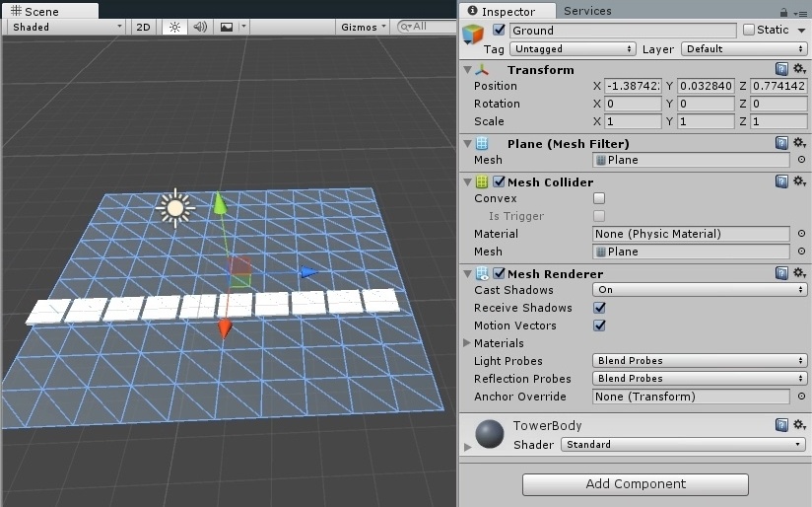Click the GameObject cube icon picker
The width and height of the screenshot is (812, 507).
[x=473, y=35]
